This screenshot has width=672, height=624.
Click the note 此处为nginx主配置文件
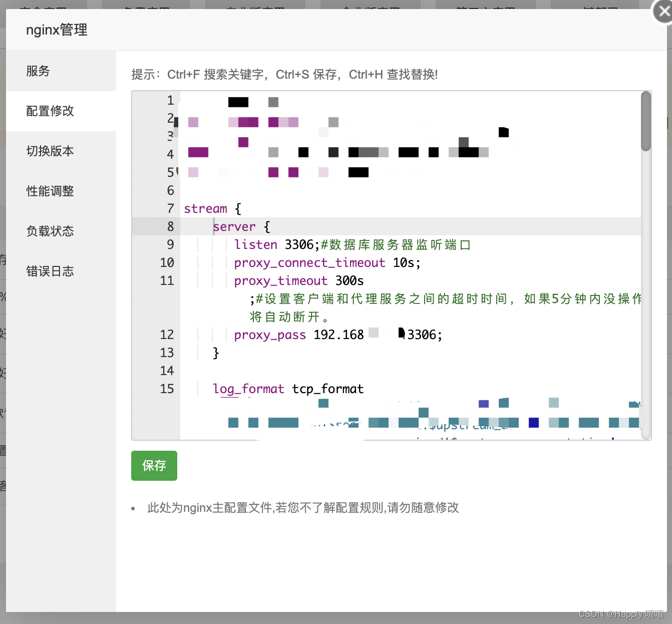[303, 508]
